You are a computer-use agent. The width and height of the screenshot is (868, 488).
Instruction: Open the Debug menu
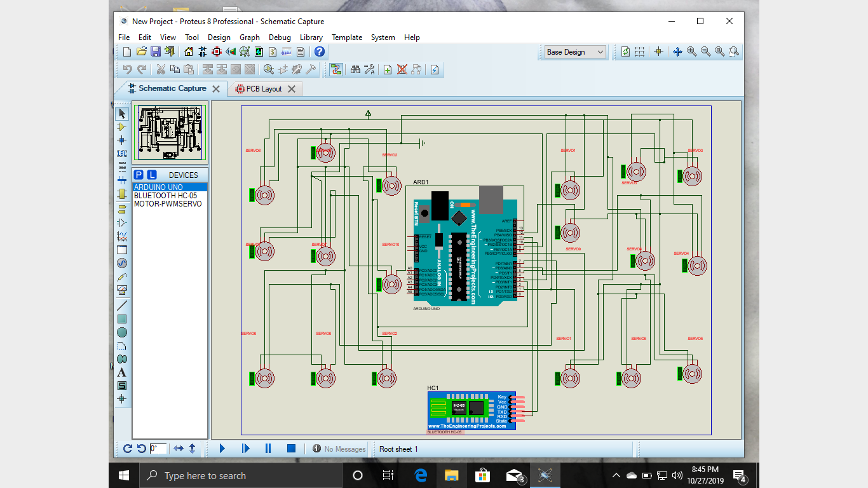pyautogui.click(x=280, y=37)
